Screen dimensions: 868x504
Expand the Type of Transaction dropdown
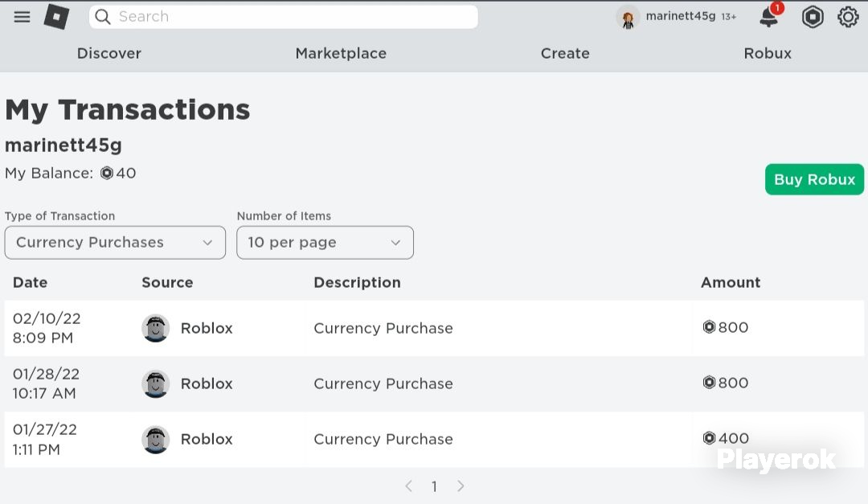[x=115, y=243]
